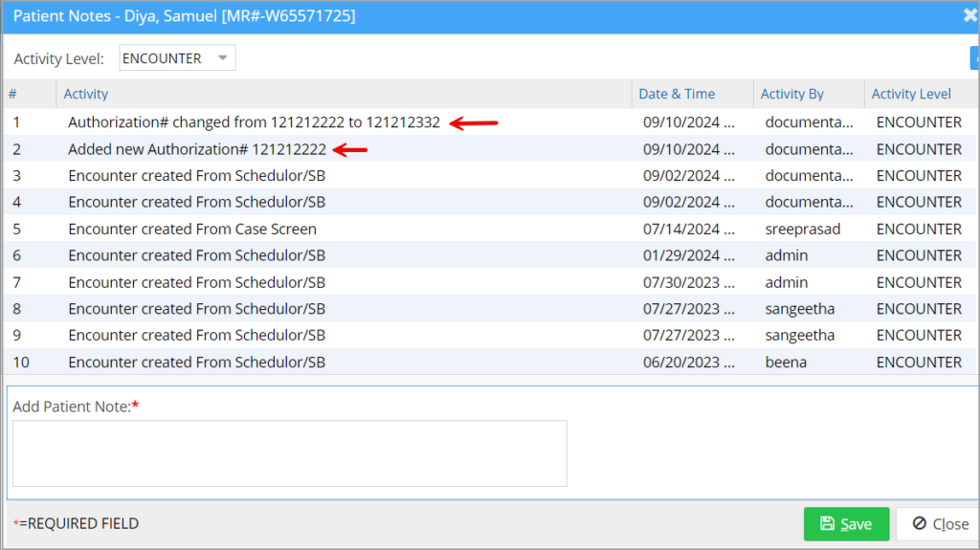
Task: Open the Activity Level dropdown
Action: (x=177, y=58)
